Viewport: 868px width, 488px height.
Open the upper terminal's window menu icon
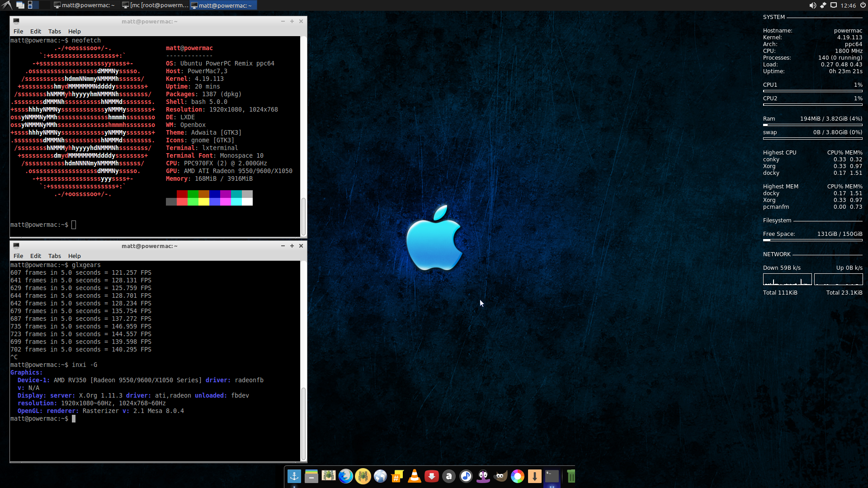(x=16, y=21)
